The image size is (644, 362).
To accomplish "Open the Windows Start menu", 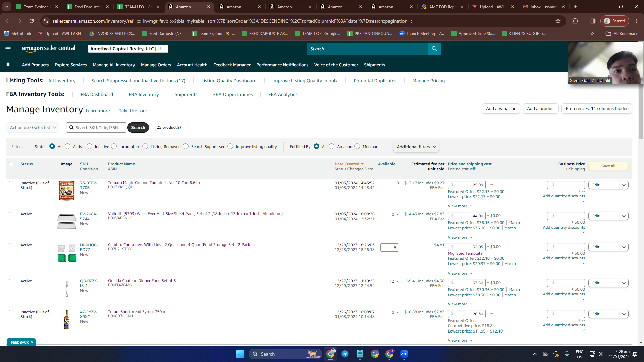I will tap(240, 354).
